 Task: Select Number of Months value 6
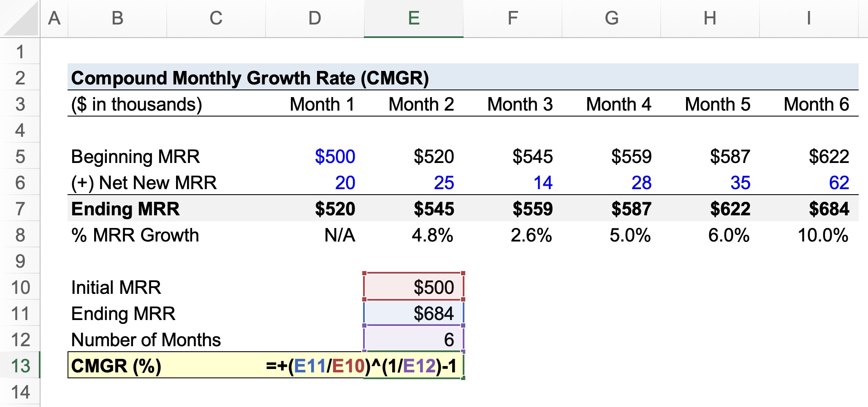(x=414, y=339)
